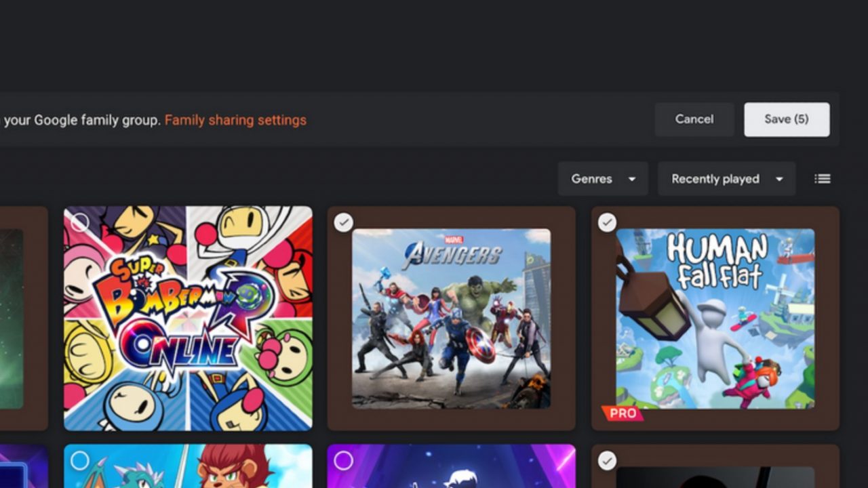
Task: Switch to list view layout icon
Action: [x=822, y=179]
